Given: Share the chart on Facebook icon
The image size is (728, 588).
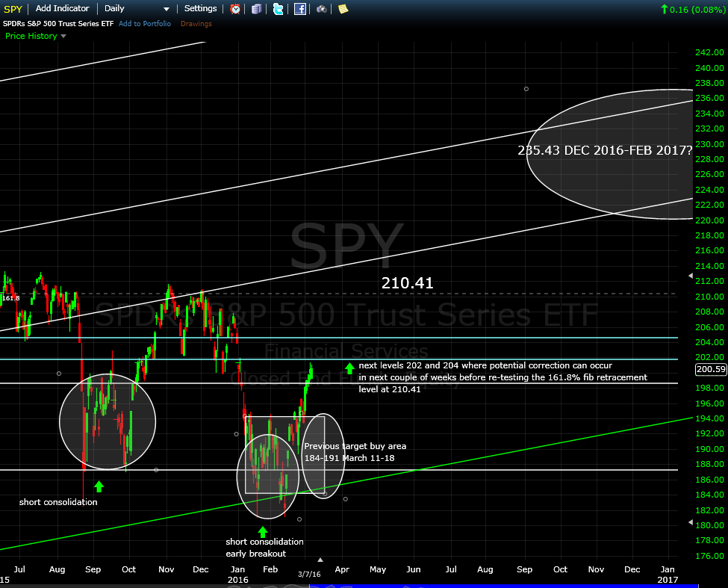Looking at the screenshot, I should point(300,9).
